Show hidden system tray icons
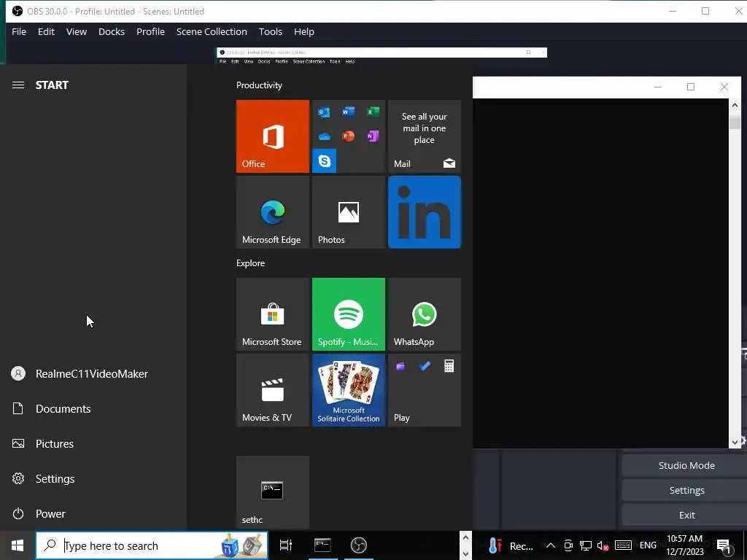 pyautogui.click(x=550, y=545)
